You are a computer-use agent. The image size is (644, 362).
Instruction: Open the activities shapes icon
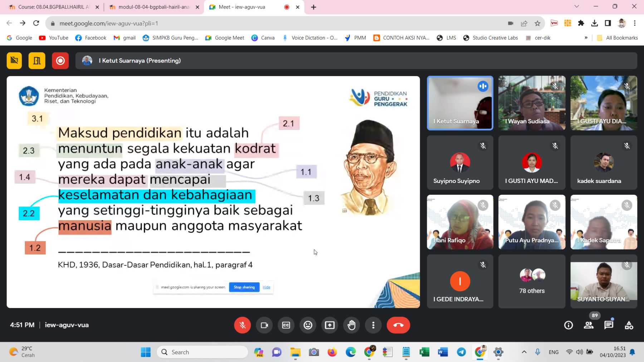coord(629,325)
